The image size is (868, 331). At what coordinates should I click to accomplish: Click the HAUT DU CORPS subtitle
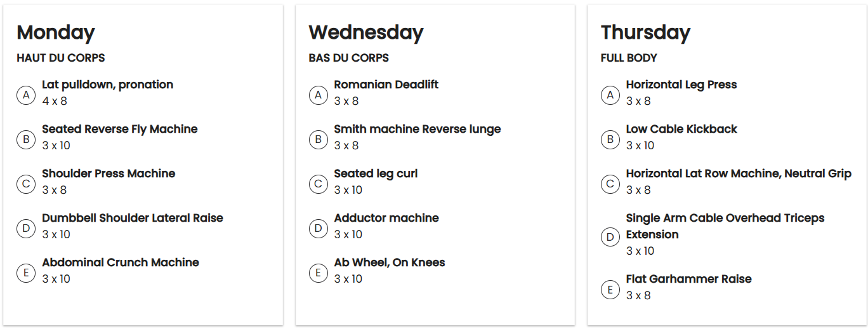click(61, 58)
